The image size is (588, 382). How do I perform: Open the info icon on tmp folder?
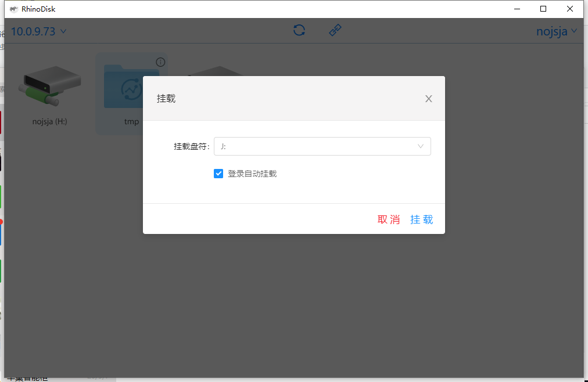click(x=160, y=62)
